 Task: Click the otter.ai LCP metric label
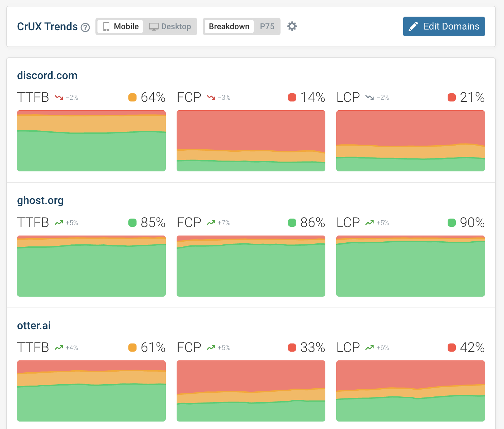(348, 348)
